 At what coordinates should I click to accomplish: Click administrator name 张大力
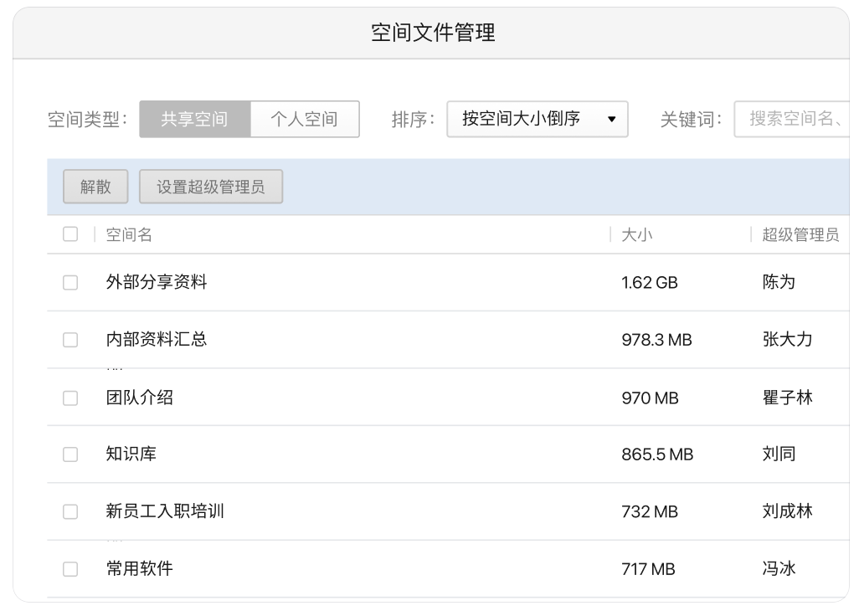[x=787, y=340]
